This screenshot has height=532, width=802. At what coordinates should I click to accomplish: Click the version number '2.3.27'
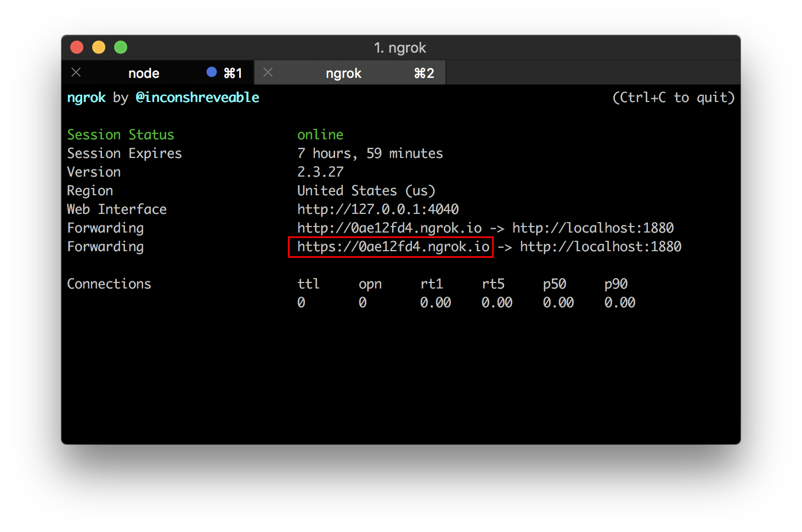320,172
